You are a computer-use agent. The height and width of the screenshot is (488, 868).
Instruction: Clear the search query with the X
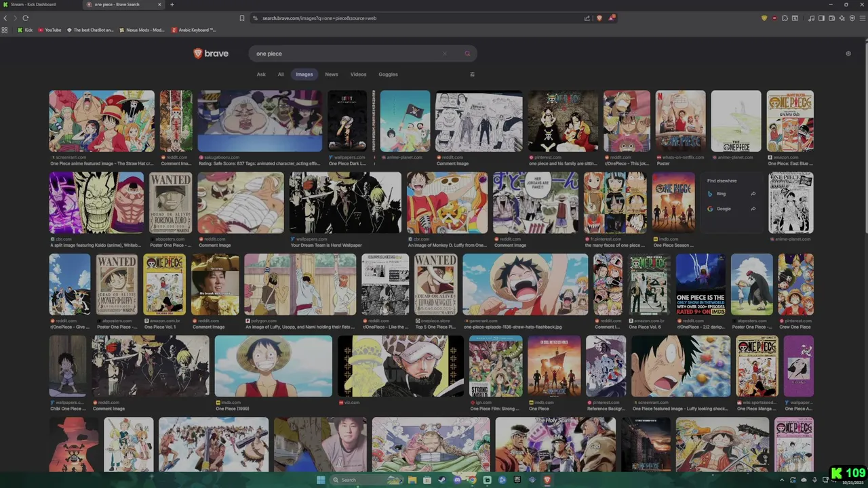445,54
